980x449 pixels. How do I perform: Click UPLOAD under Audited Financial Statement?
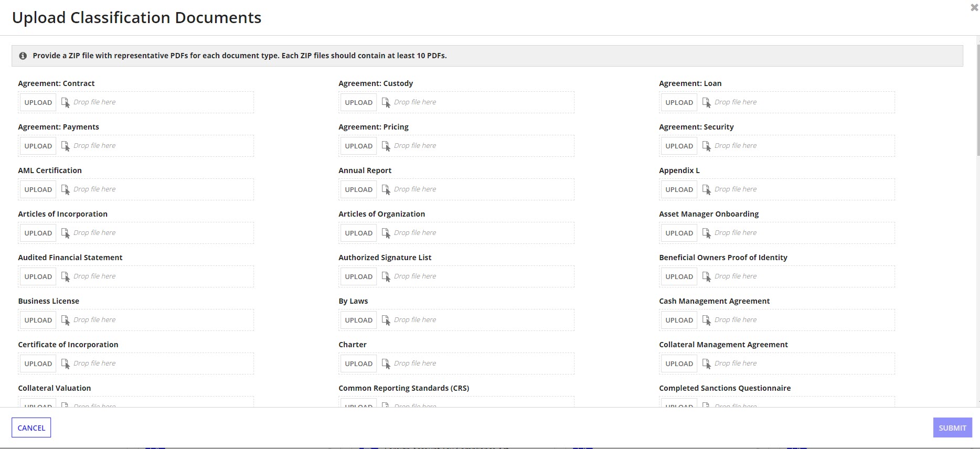click(38, 276)
